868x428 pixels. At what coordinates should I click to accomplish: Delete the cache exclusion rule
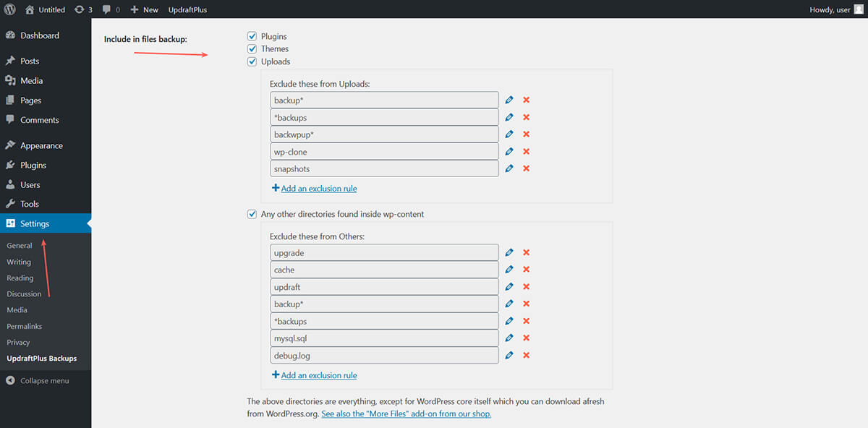[x=527, y=269]
